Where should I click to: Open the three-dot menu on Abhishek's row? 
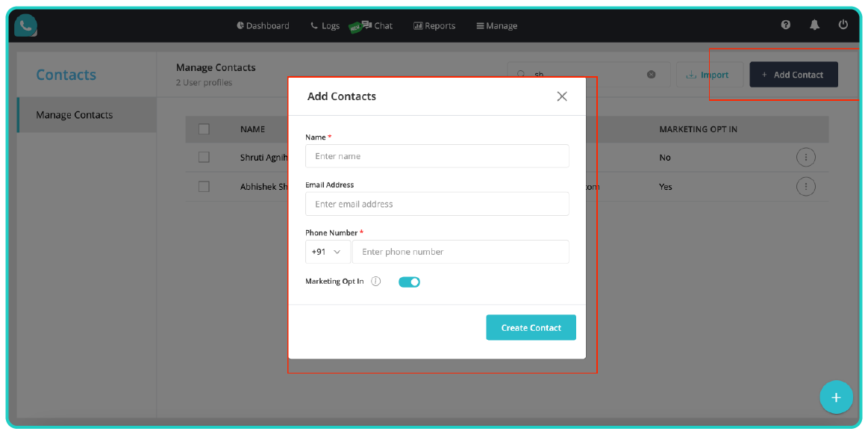[x=806, y=187]
